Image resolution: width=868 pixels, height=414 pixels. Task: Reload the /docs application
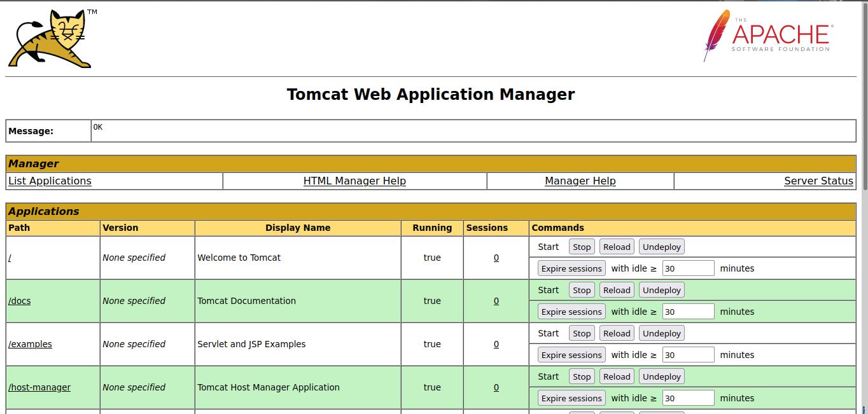pos(617,290)
